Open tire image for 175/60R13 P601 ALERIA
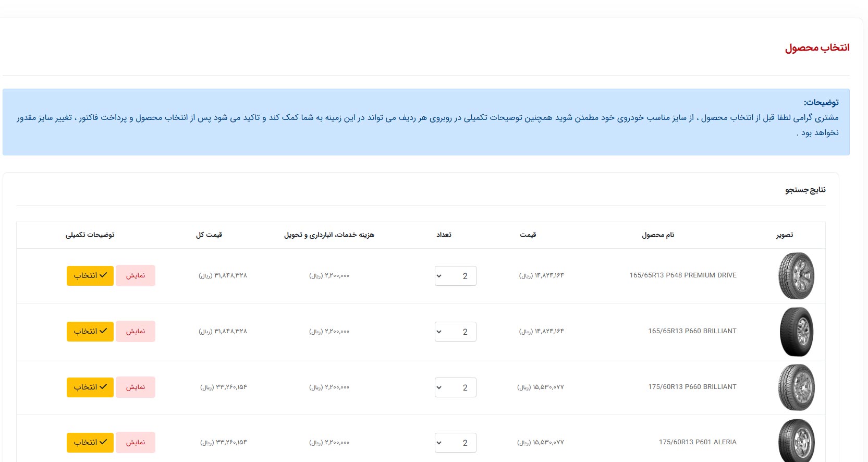 coord(797,441)
